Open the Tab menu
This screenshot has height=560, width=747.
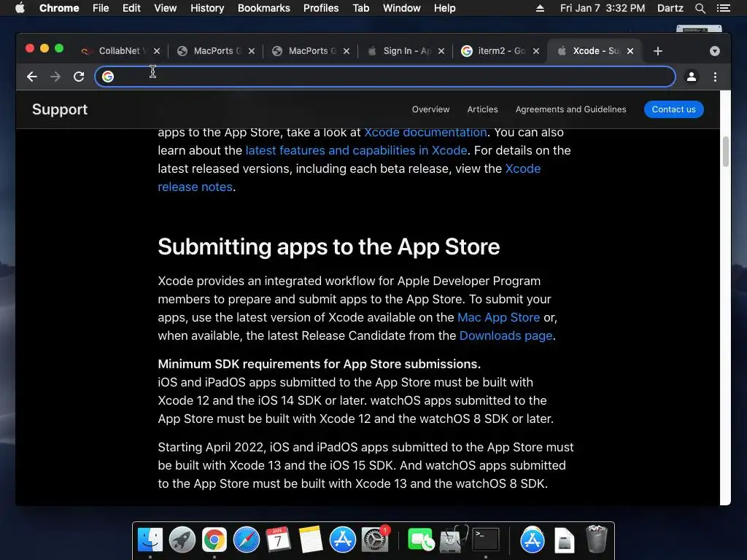point(361,8)
